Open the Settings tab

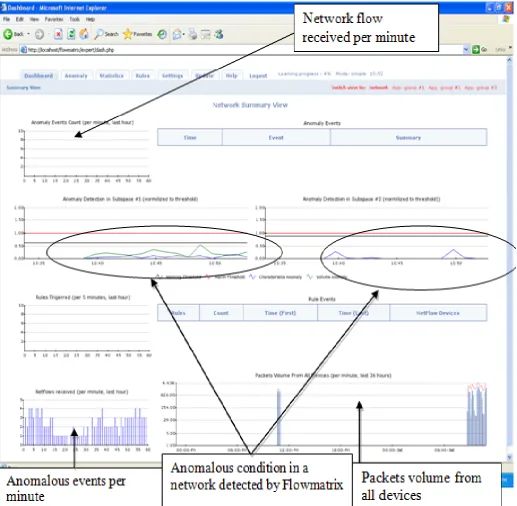point(172,76)
